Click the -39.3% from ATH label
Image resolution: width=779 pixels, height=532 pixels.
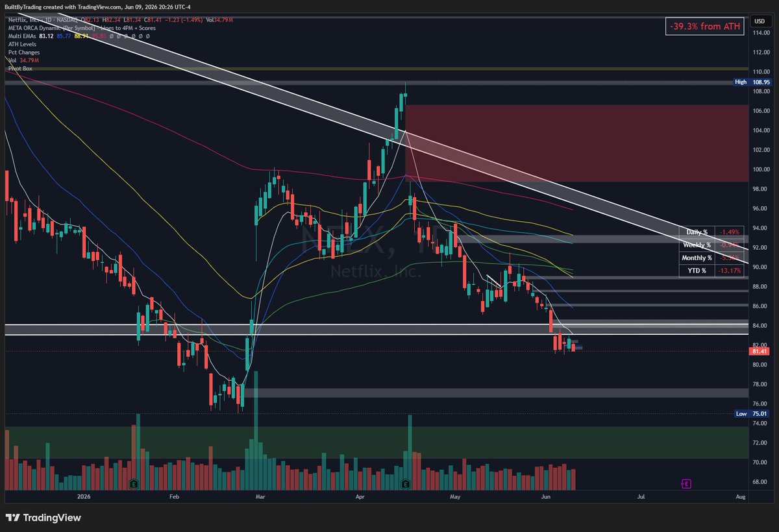704,26
